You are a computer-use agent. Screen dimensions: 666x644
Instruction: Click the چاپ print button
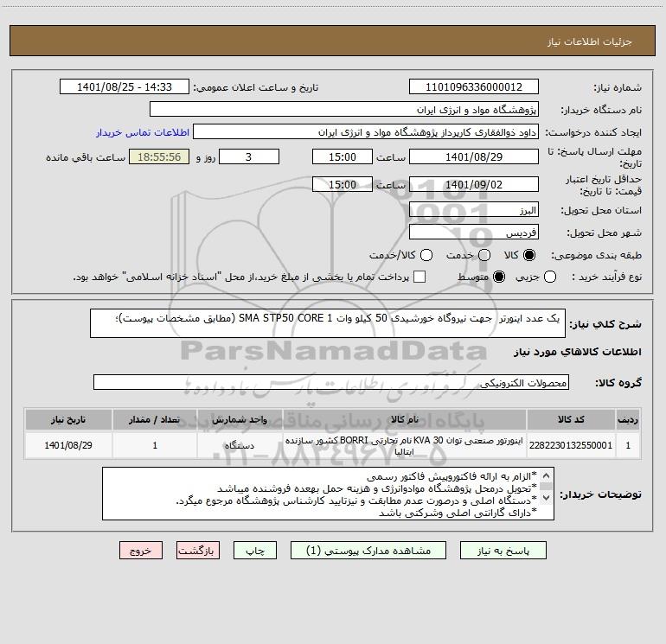coord(255,551)
